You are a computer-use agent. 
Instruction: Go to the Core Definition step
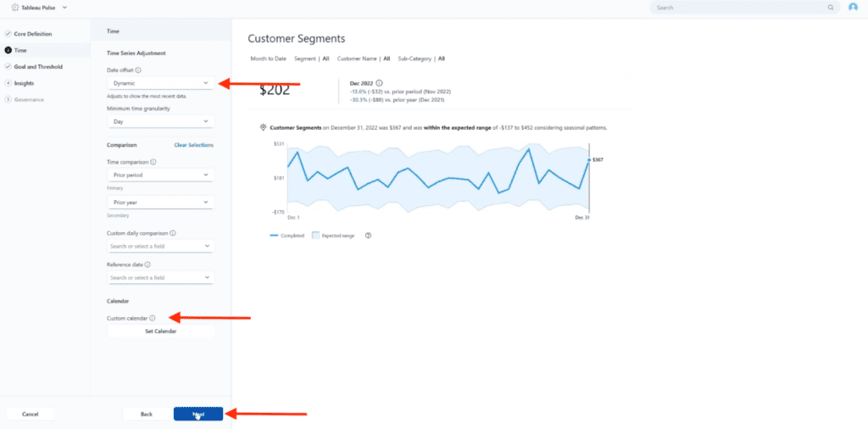click(33, 34)
